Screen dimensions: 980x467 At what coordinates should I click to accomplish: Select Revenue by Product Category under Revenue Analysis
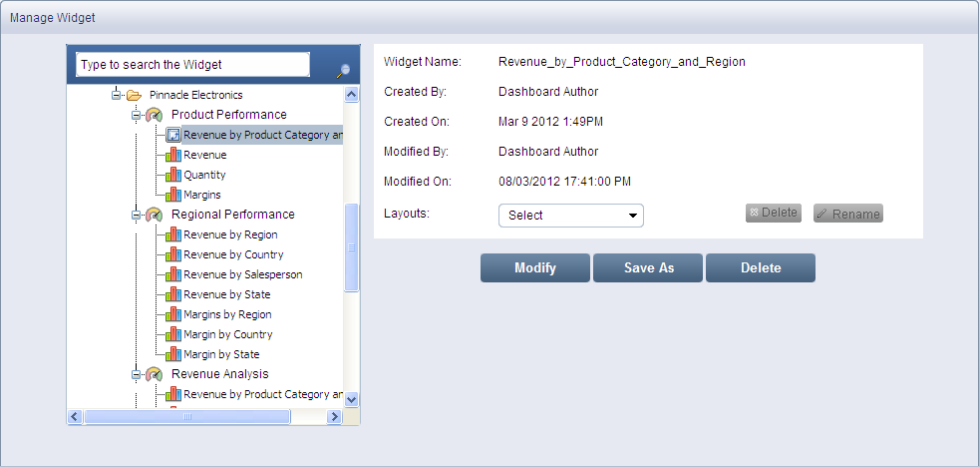263,394
